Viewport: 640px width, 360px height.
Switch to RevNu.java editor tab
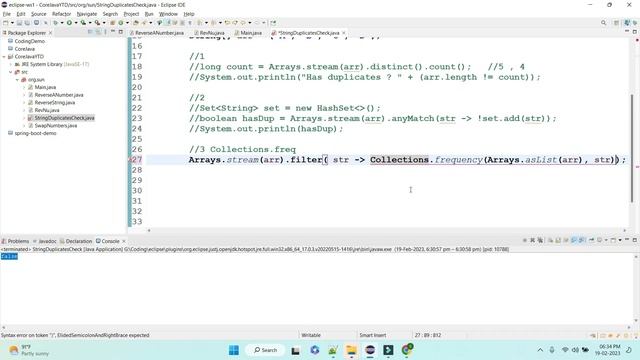coord(209,33)
